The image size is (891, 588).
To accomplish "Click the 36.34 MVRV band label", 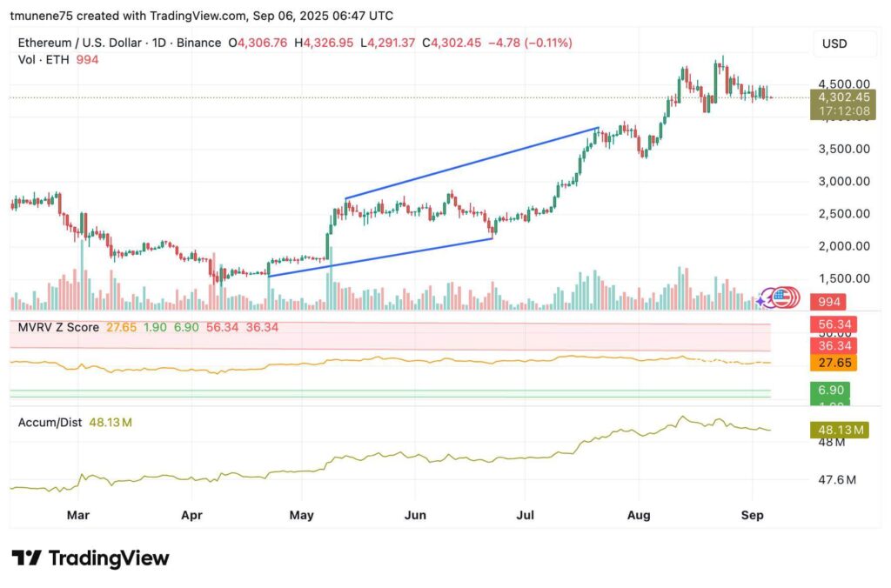I will [x=833, y=345].
